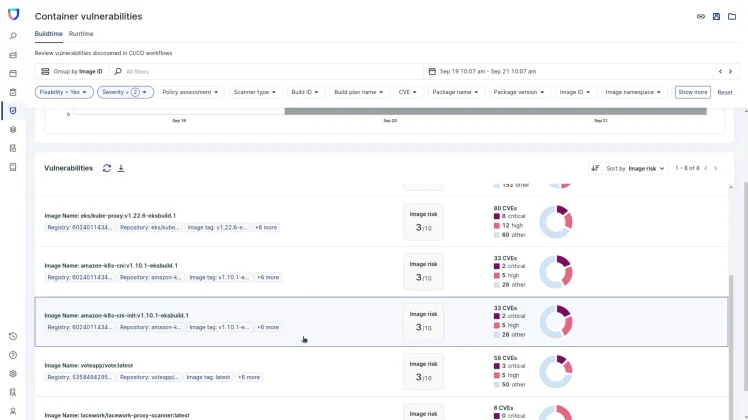Expand the CVE filter dropdown
Screen dimensions: 748x420
[x=408, y=92]
